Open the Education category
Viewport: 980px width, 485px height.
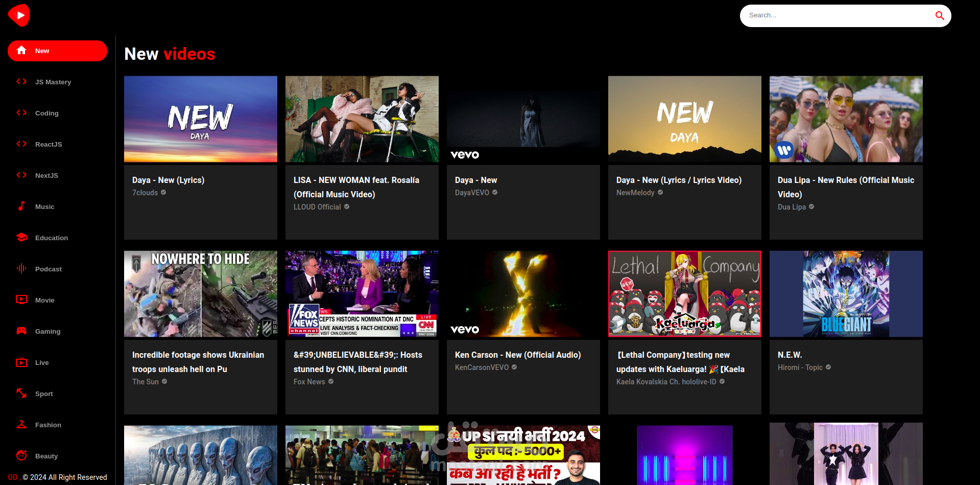pyautogui.click(x=57, y=238)
